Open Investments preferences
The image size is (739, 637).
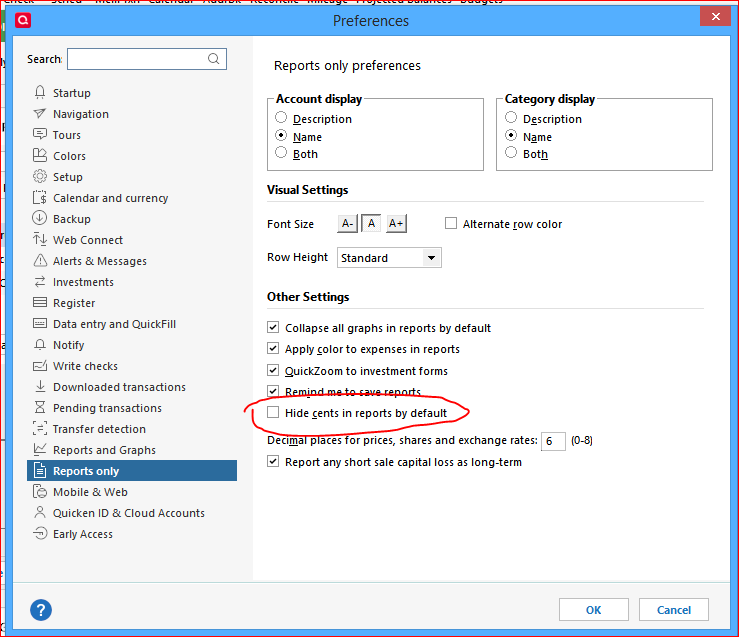click(x=83, y=282)
